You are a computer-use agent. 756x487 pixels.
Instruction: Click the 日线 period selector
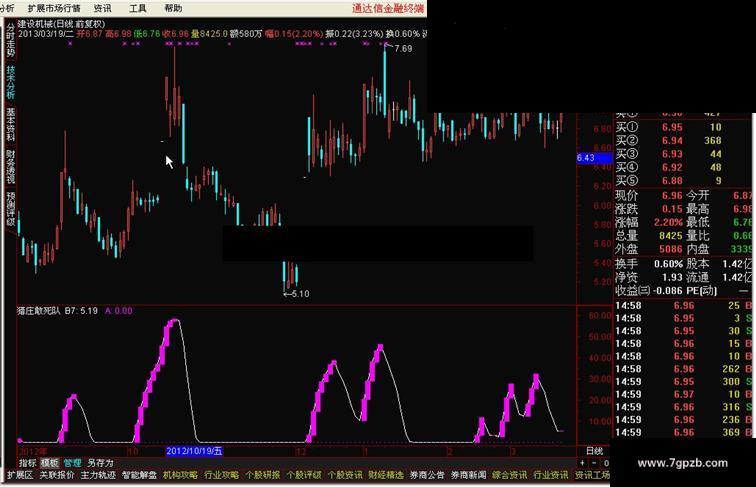[x=594, y=451]
